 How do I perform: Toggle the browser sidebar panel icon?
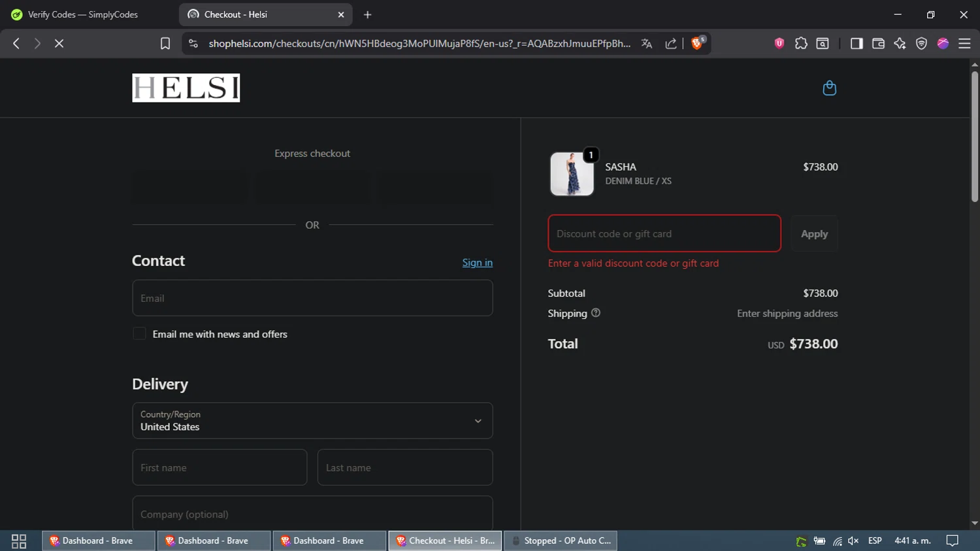(x=857, y=43)
